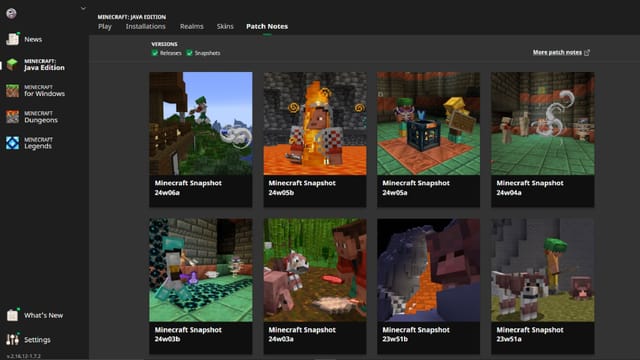Click the 'Minecraft Snapshot 24w06a' title text

tap(188, 188)
